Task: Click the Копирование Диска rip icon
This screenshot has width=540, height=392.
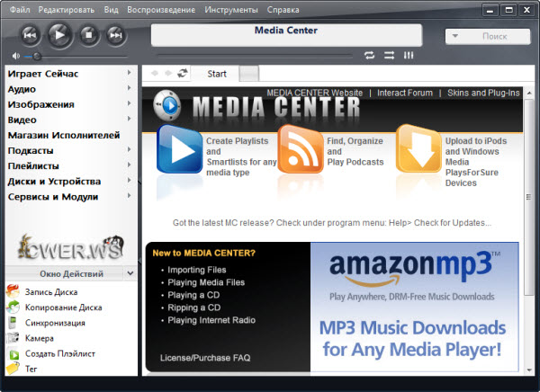Action: (x=13, y=307)
